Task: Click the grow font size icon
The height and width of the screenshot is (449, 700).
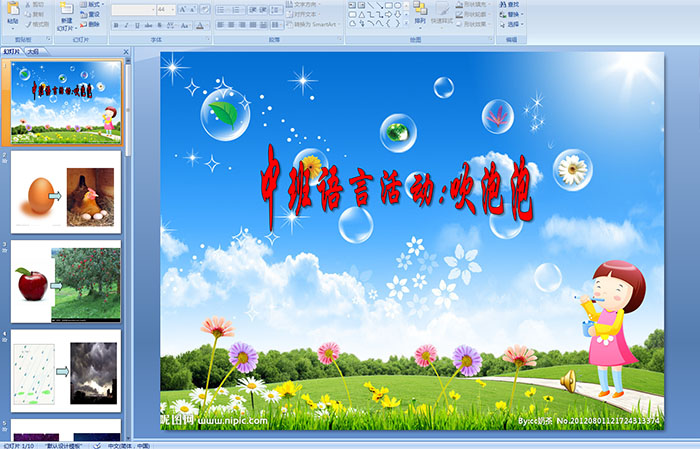Action: [183, 9]
